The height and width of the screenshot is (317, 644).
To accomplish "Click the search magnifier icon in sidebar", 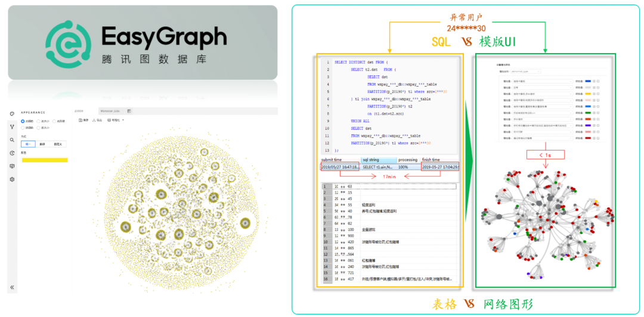I will [x=12, y=140].
